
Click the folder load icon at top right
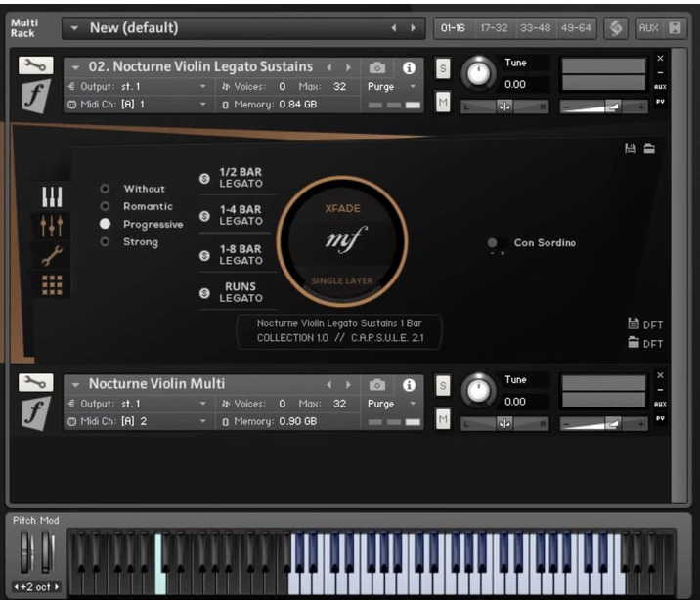649,149
